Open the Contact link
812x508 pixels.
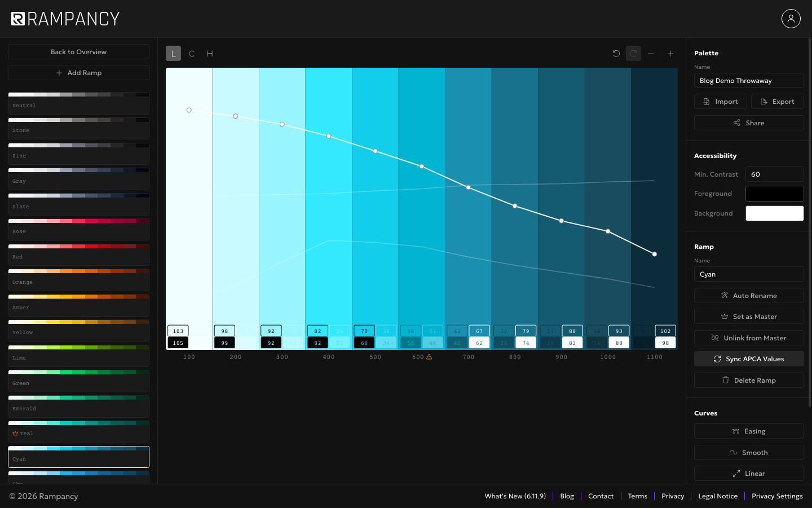click(601, 496)
